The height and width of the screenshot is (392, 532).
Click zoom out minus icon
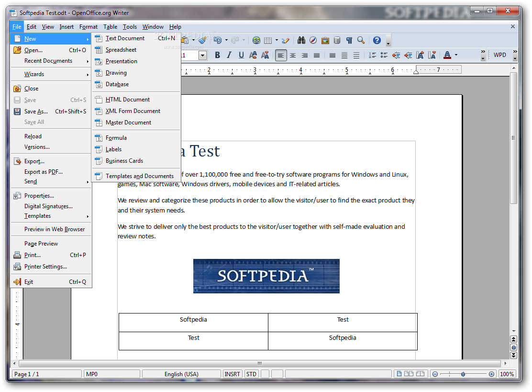click(x=435, y=374)
